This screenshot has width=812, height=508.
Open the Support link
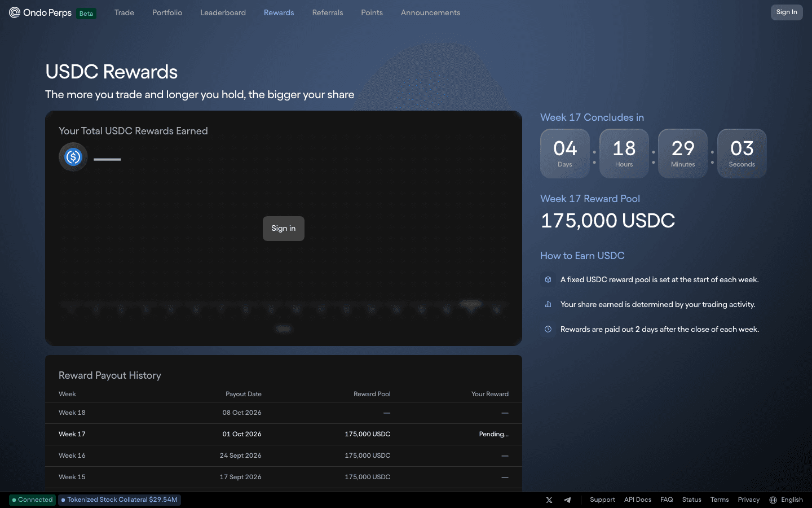pyautogui.click(x=602, y=500)
